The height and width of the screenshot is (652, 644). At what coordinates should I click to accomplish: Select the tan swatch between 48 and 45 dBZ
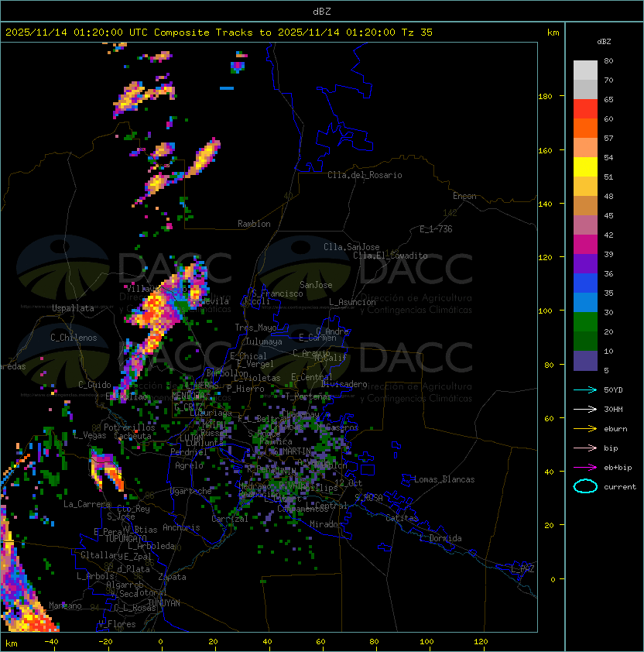(x=585, y=205)
